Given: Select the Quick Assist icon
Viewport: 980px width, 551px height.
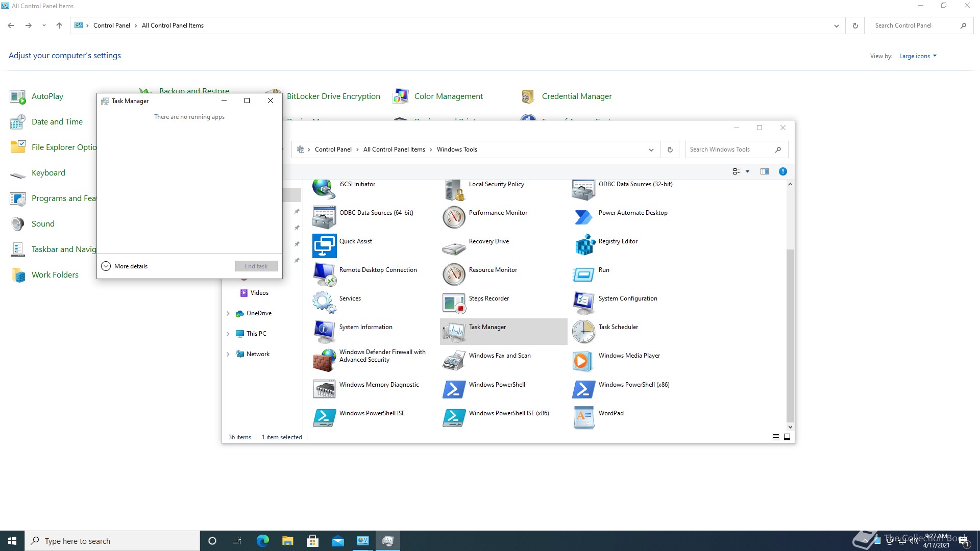Looking at the screenshot, I should coord(324,245).
